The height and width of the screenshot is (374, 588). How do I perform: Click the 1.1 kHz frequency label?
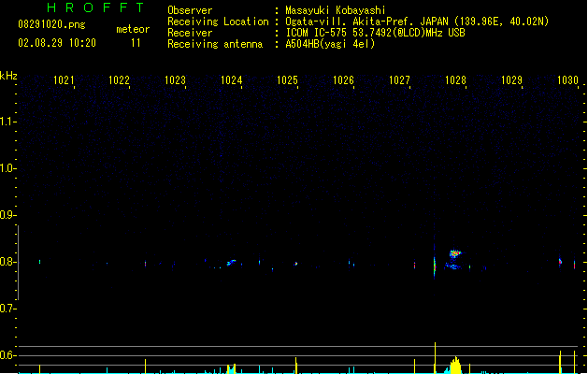click(7, 122)
